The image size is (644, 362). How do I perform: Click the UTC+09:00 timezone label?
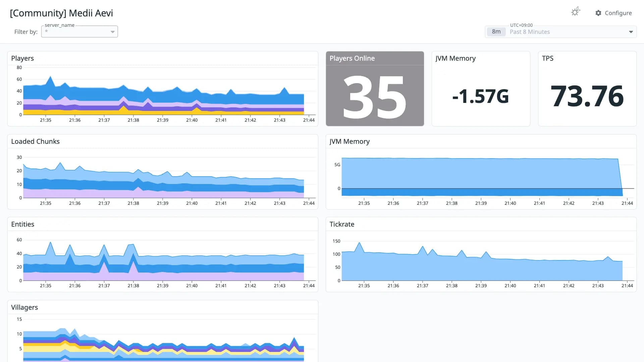click(x=521, y=25)
